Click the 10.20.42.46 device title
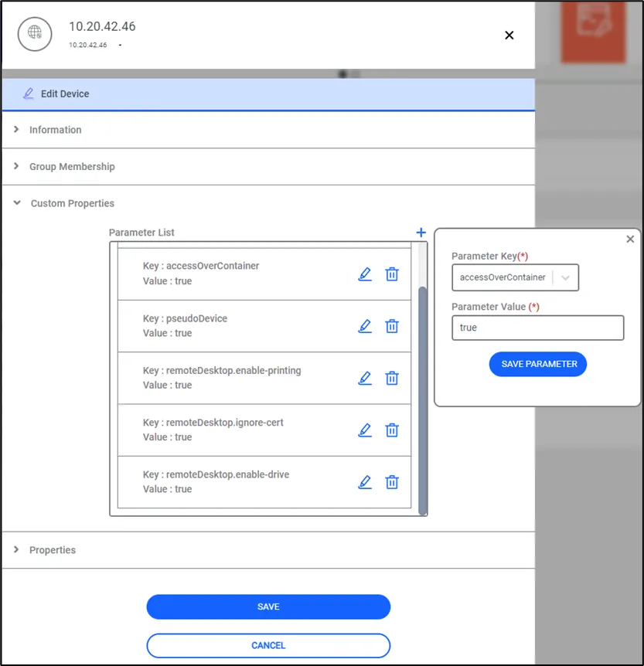This screenshot has width=644, height=666. [x=103, y=26]
